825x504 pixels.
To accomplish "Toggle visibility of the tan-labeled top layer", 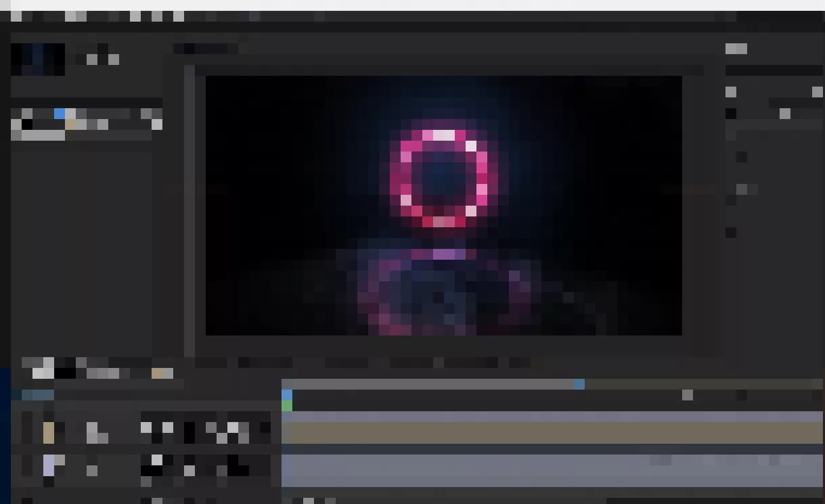I will coord(27,428).
